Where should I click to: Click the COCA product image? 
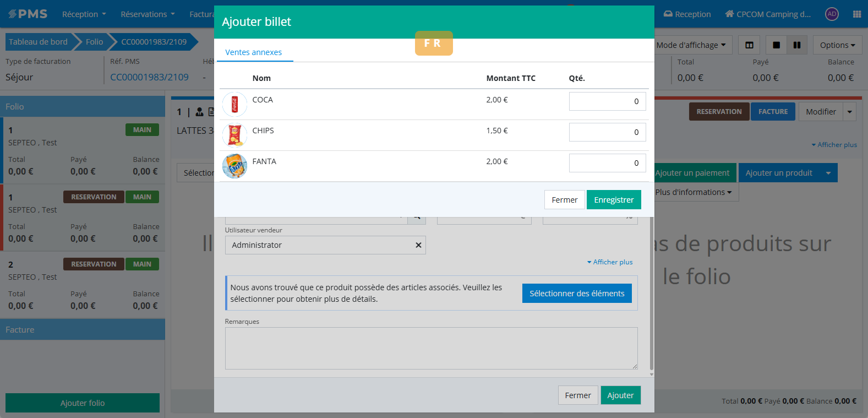234,104
